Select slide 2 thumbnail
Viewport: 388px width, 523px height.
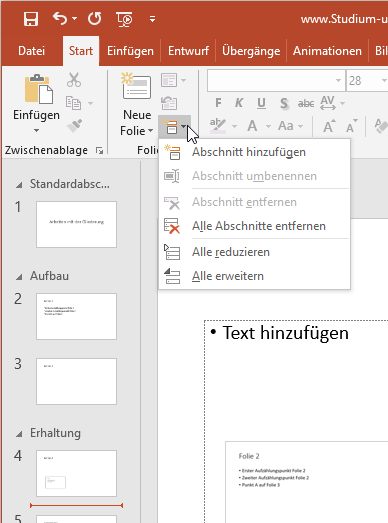tap(76, 316)
